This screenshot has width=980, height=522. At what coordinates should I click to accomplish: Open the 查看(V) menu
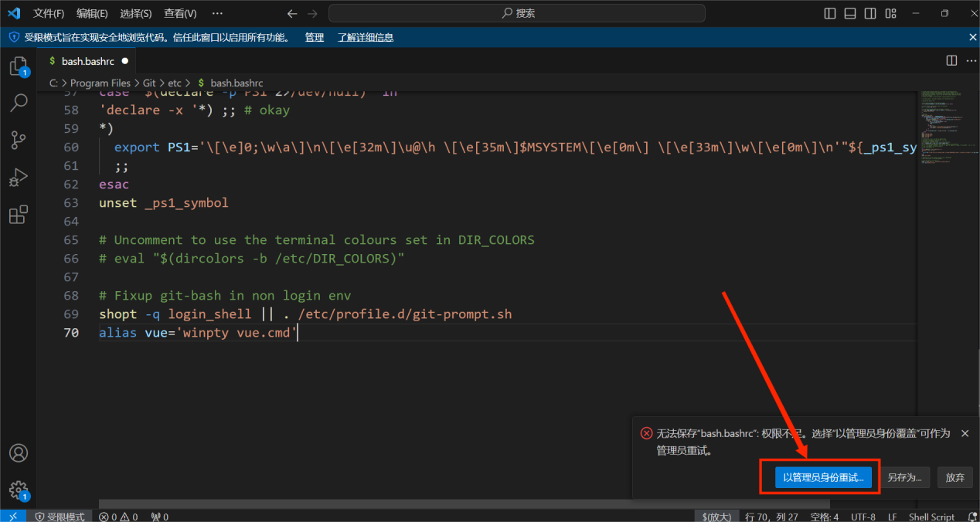pos(180,13)
